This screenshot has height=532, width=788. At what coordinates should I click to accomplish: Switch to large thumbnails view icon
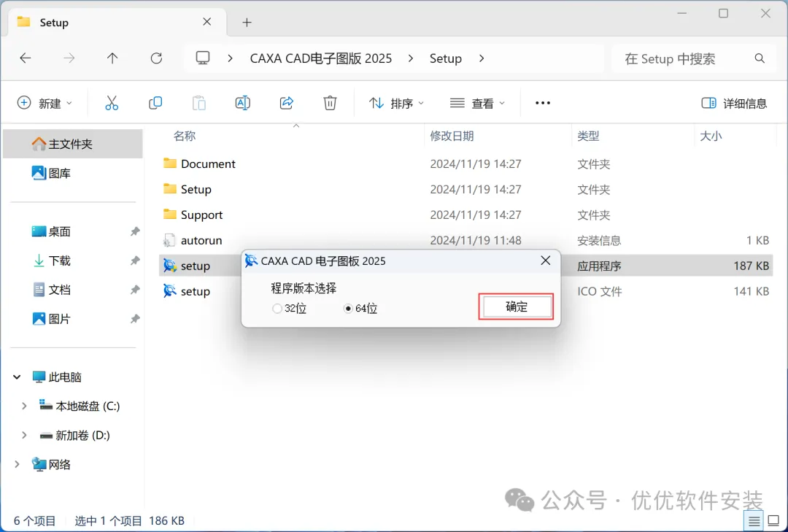[774, 521]
